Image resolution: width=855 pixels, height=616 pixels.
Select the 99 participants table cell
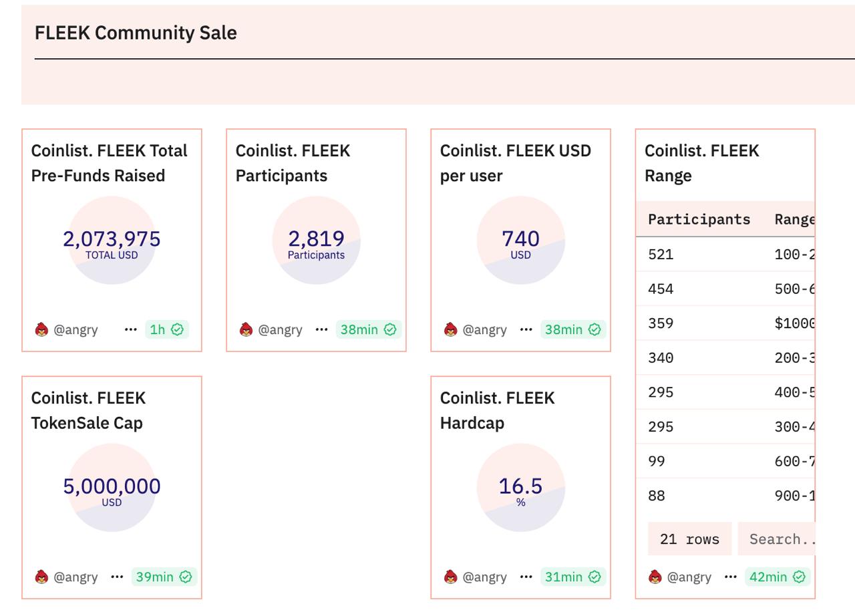[657, 461]
